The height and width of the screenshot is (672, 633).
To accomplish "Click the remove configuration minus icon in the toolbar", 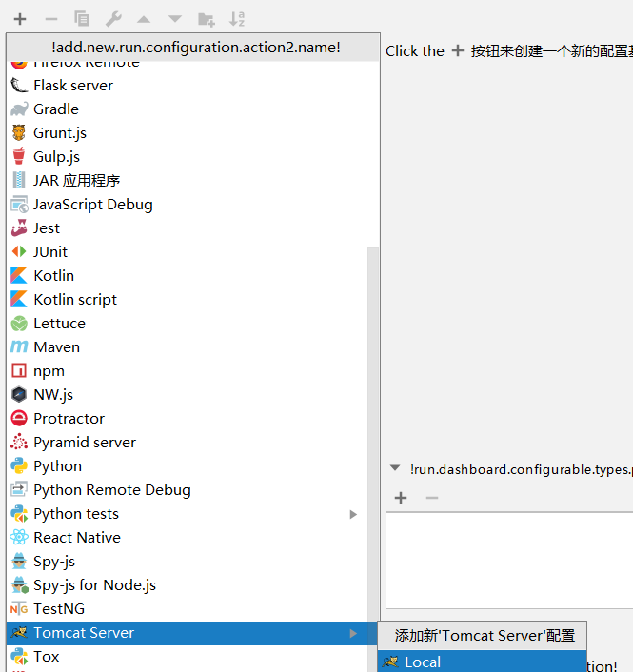I will pyautogui.click(x=51, y=19).
